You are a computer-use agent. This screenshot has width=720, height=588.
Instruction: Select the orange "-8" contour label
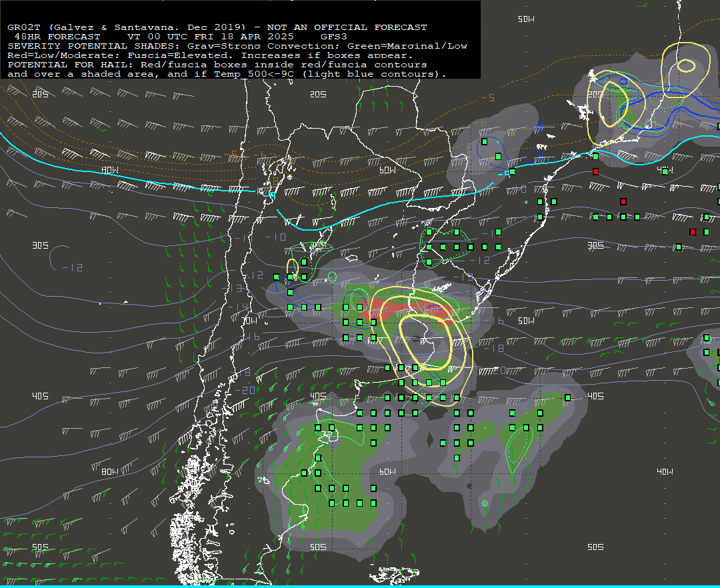[273, 181]
